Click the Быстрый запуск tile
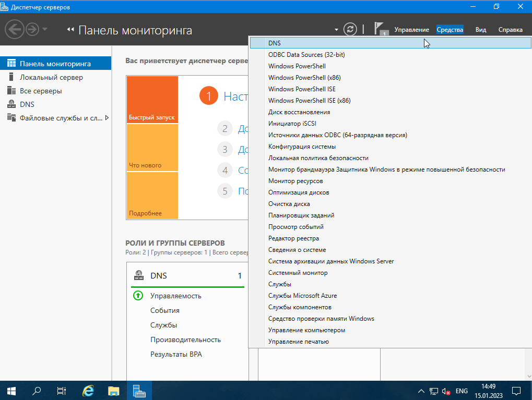 click(152, 99)
